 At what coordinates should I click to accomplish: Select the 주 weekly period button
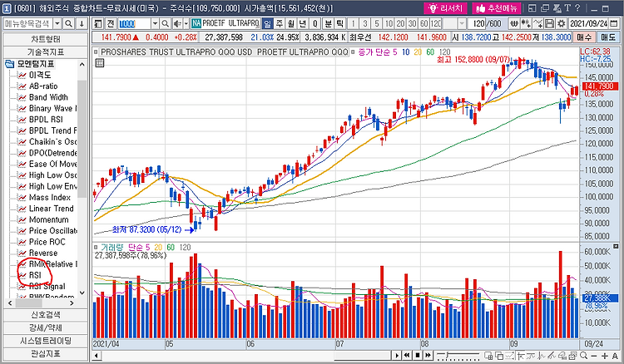click(280, 23)
